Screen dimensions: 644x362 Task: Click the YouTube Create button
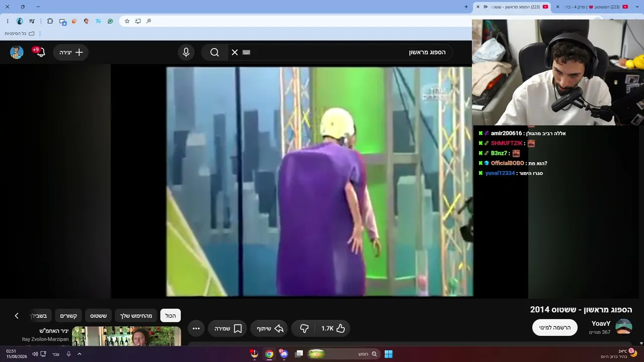point(71,52)
